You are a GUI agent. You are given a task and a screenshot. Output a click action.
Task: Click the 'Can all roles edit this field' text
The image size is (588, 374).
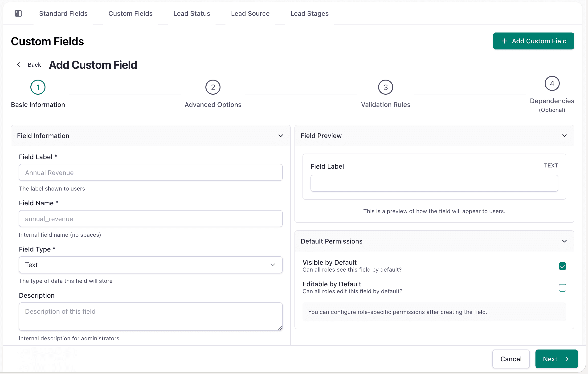click(352, 292)
